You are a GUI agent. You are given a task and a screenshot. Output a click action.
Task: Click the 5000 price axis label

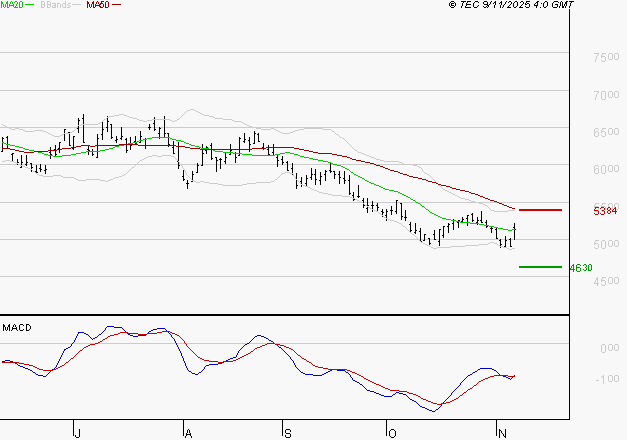click(x=606, y=244)
